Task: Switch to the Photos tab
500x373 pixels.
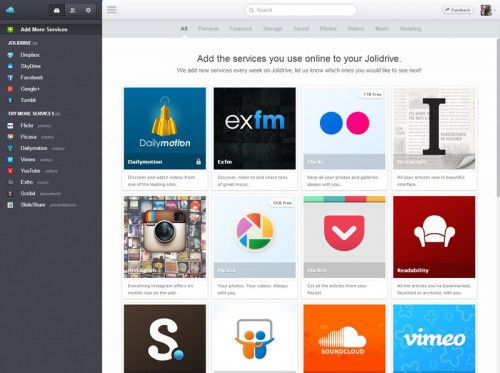Action: 328,29
